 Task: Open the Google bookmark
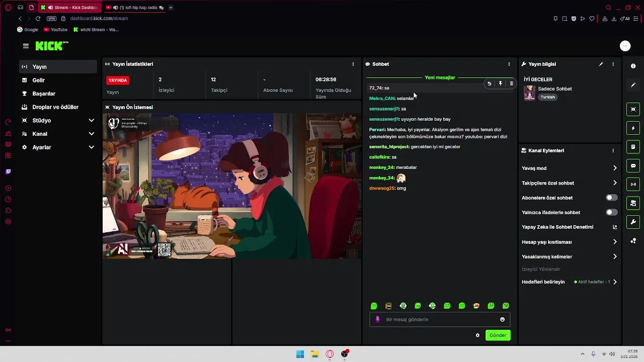28,30
